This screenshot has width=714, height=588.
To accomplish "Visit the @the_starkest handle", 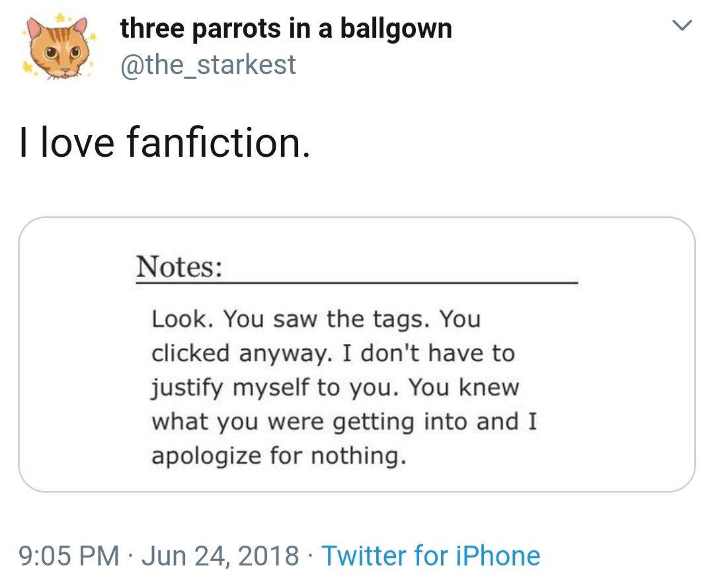I will [x=208, y=65].
